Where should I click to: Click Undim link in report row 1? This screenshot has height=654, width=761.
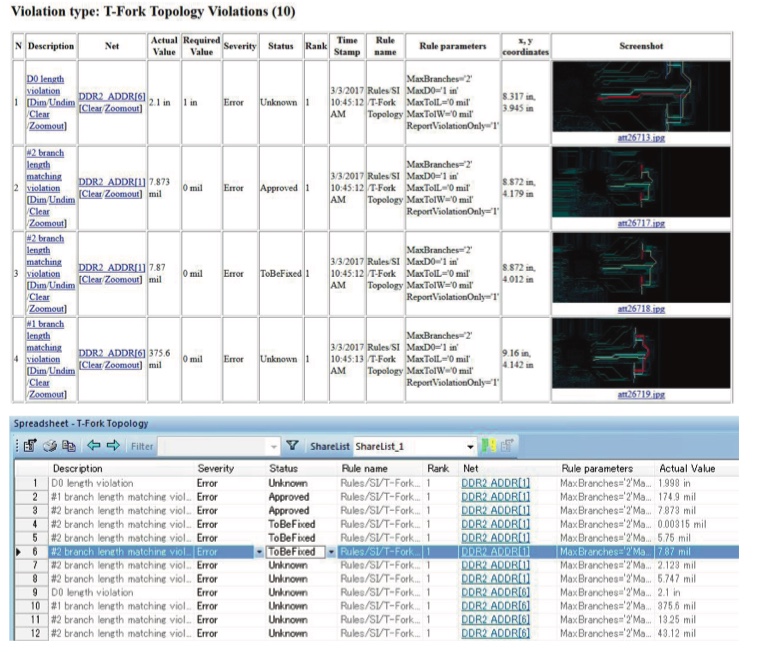pos(62,102)
